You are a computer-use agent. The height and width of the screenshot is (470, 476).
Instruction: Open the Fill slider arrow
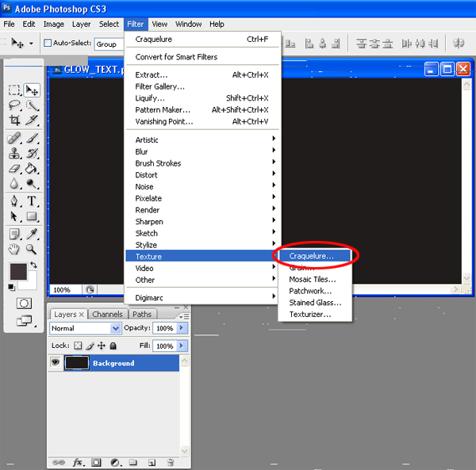pos(182,346)
